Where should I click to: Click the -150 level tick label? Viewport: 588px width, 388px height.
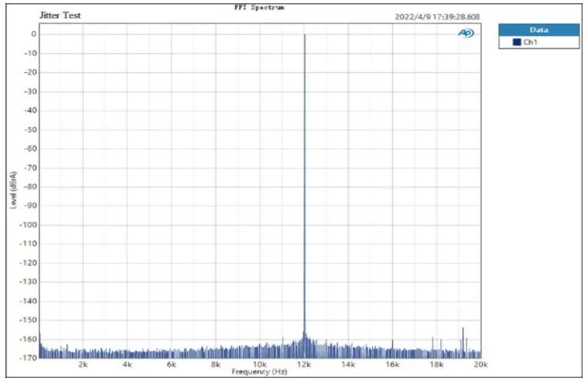28,319
